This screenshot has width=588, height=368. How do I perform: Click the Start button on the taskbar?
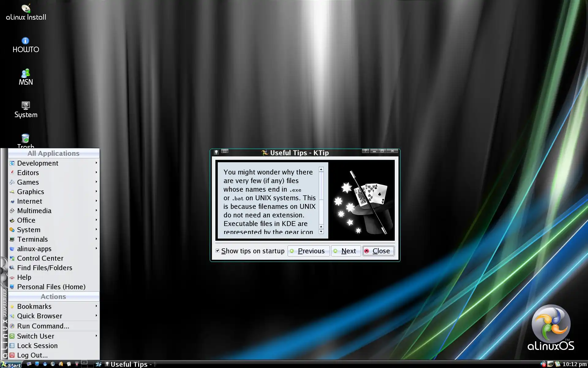[11, 364]
